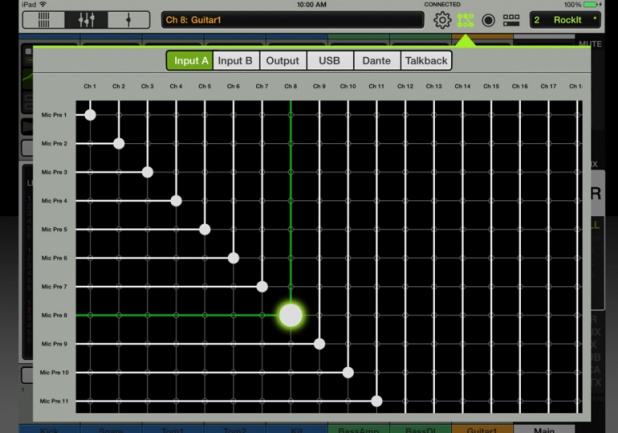
Task: Click the highlighted Mic Pre 8 to Ch 8 node
Action: click(x=291, y=315)
